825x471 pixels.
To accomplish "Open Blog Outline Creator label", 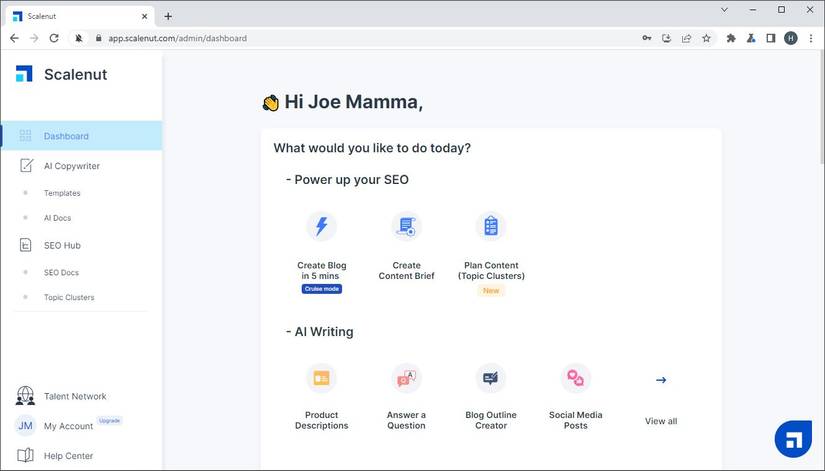I will point(491,420).
